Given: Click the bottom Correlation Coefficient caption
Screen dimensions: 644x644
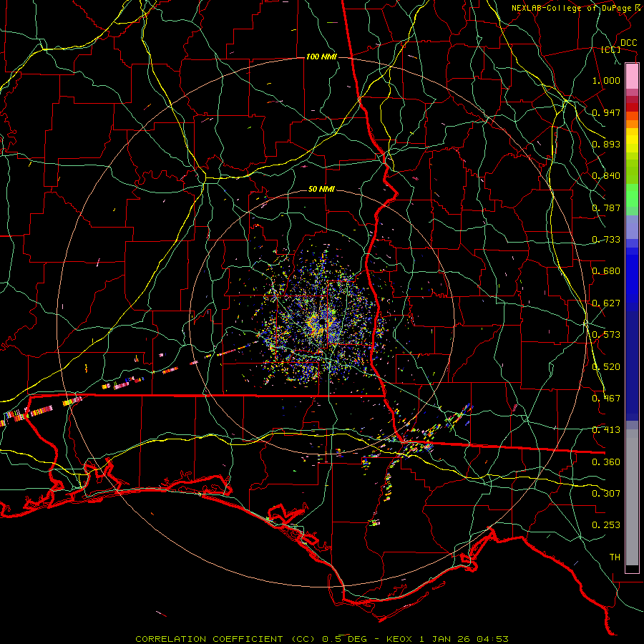Looking at the screenshot, I should point(322,639).
